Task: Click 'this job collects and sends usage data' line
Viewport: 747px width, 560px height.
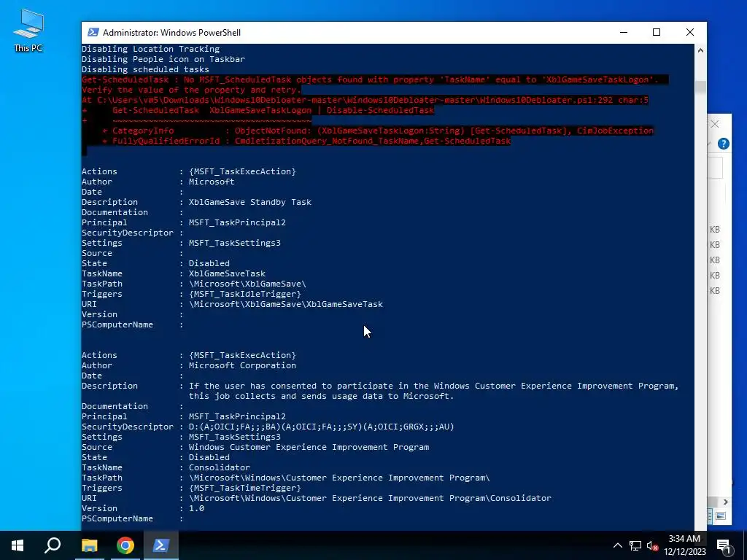Action: pos(321,396)
